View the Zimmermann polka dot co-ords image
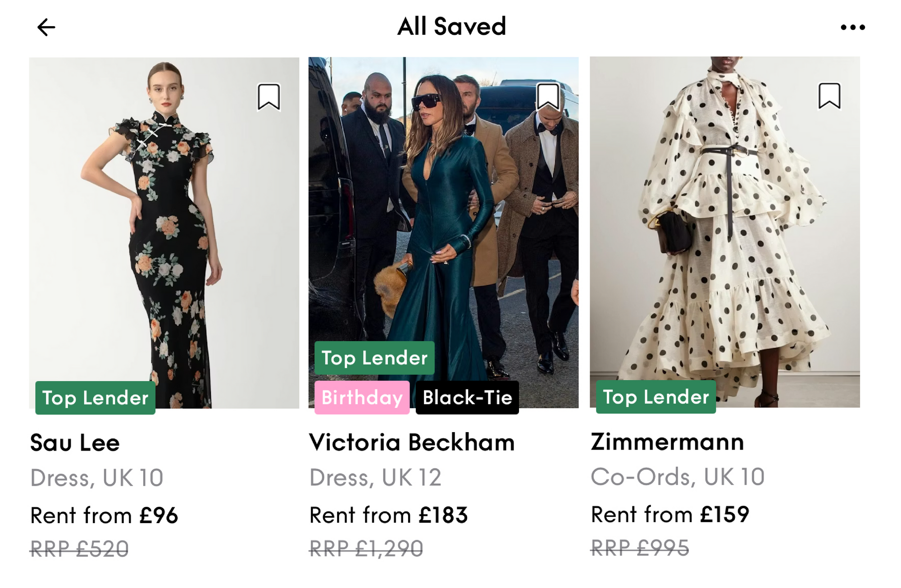Image resolution: width=901 pixels, height=588 pixels. tap(724, 225)
